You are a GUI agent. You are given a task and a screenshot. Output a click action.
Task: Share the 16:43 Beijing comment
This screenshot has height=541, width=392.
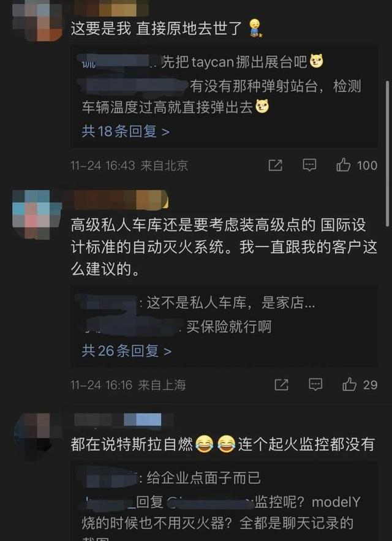coord(276,165)
